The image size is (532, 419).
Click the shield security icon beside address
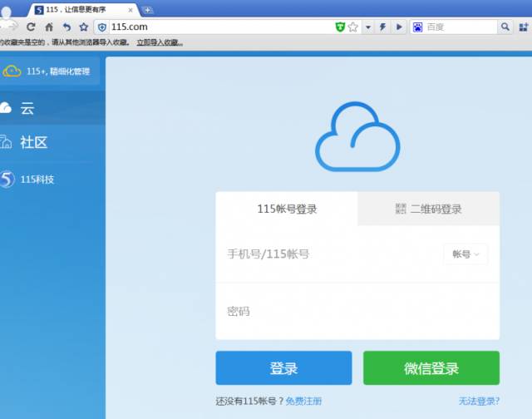pos(102,27)
